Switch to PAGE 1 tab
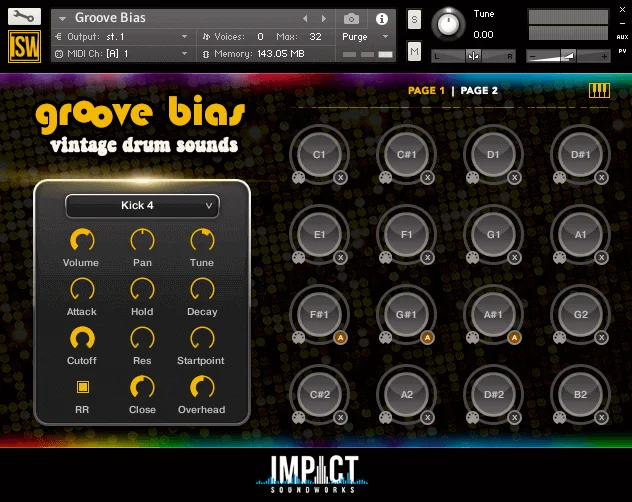 426,90
